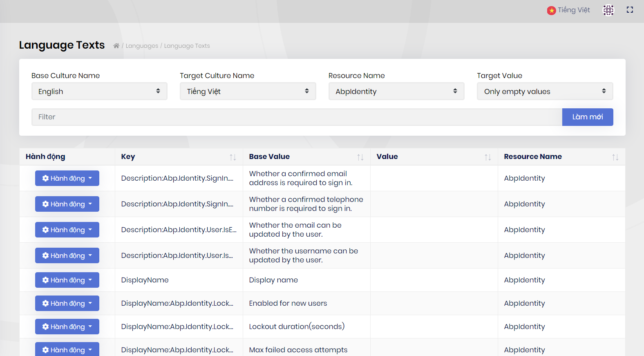644x356 pixels.
Task: Click the Vietnam flag language icon
Action: click(552, 11)
